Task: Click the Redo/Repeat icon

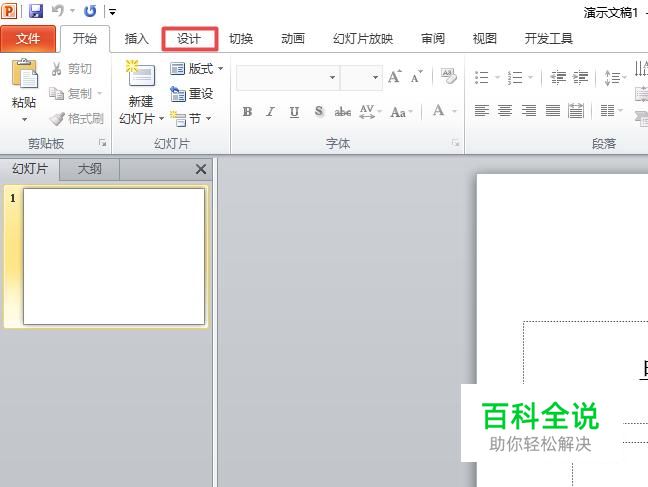Action: tap(90, 11)
